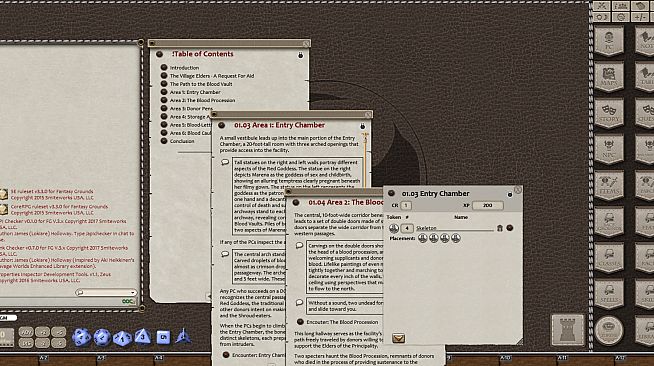Toggle the +5 modifier button
Image resolution: width=654 pixels, height=366 pixels.
[x=58, y=332]
